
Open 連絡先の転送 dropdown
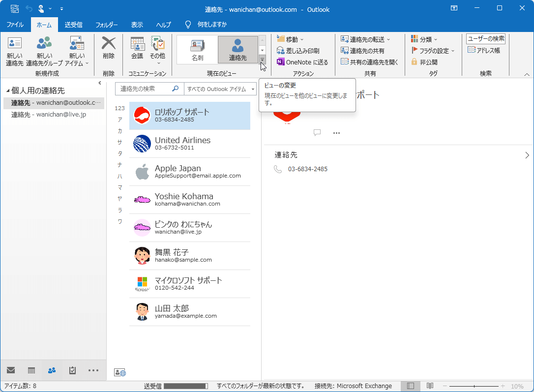[x=365, y=39]
